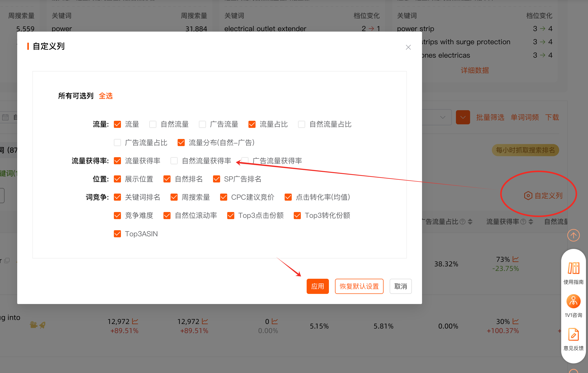Open the 单词词频 menu item
Viewport: 588px width, 373px height.
pyautogui.click(x=524, y=117)
